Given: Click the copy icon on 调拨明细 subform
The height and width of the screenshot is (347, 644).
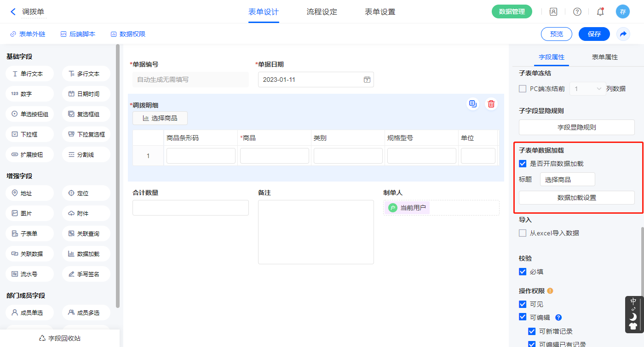Looking at the screenshot, I should click(472, 104).
